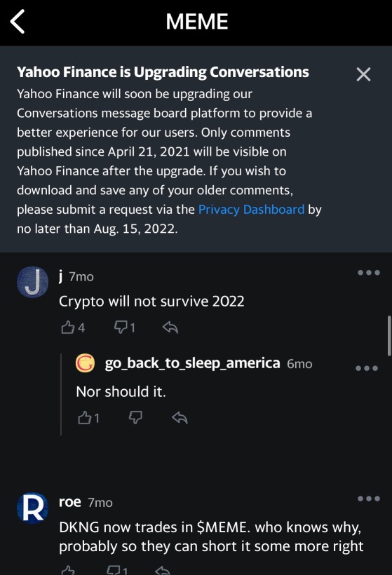Reply to j's crypto comment
Screen dimensions: 392x575
pyautogui.click(x=170, y=327)
